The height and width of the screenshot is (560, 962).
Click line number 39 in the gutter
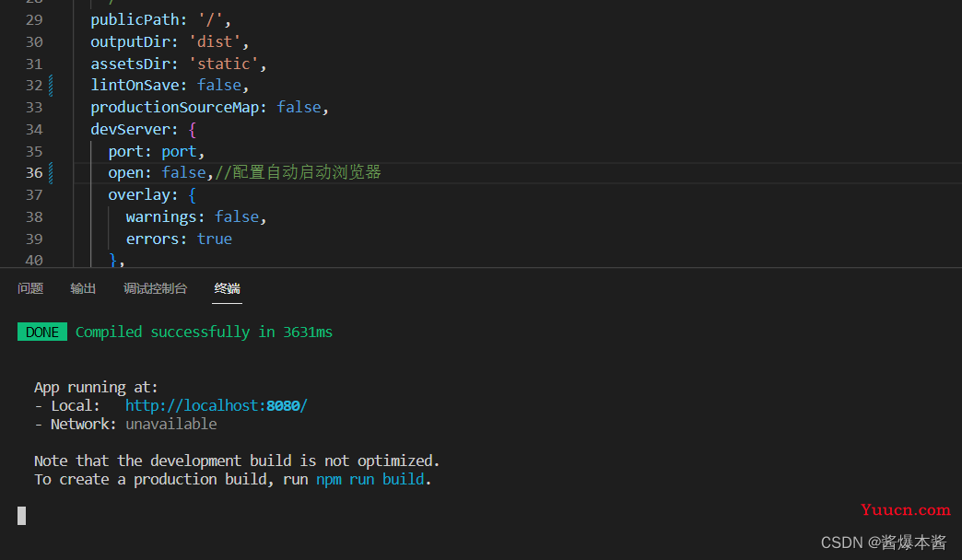point(34,239)
